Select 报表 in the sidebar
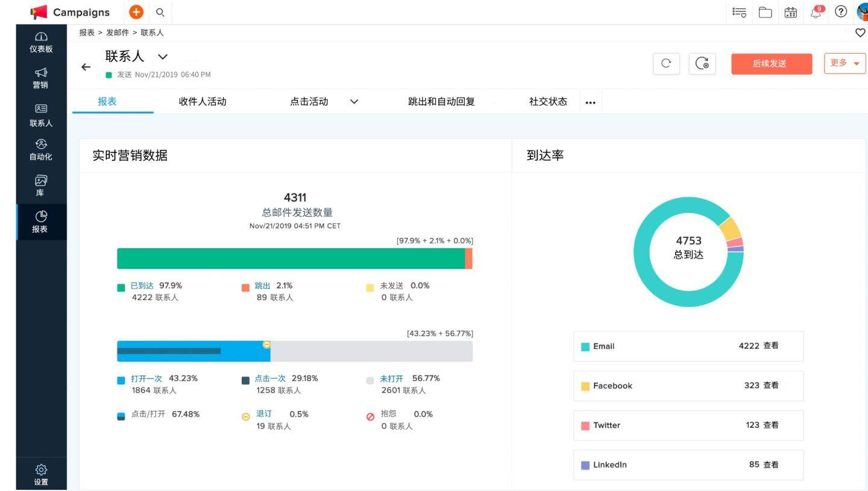This screenshot has width=868, height=491. [x=41, y=222]
